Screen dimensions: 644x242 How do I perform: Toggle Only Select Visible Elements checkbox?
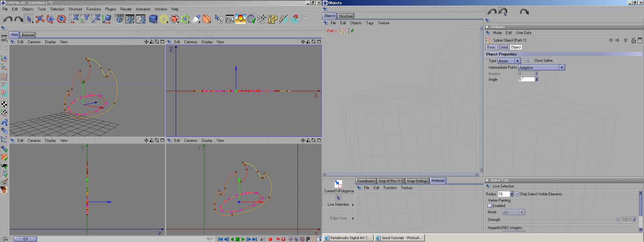pyautogui.click(x=517, y=194)
